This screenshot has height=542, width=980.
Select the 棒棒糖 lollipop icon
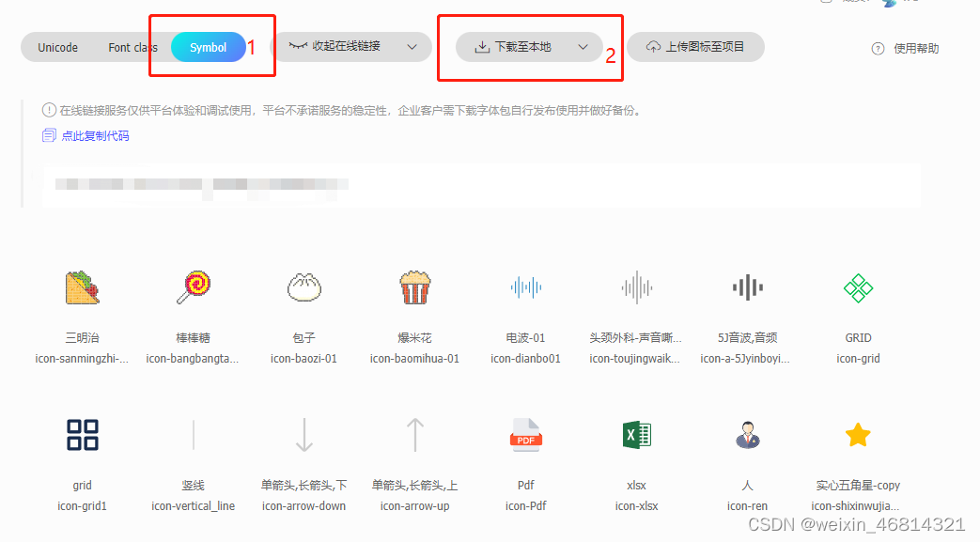tap(194, 287)
